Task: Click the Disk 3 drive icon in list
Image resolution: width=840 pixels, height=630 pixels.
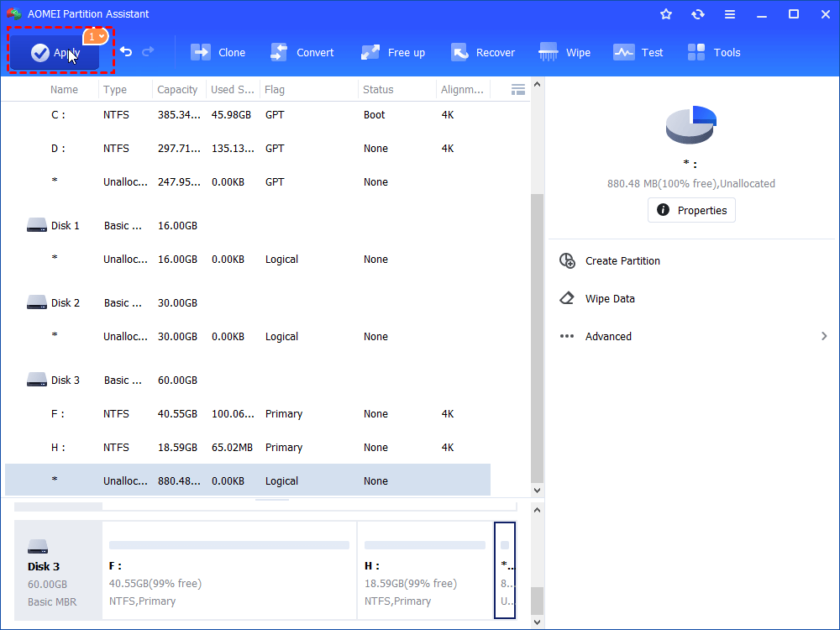Action: point(37,380)
